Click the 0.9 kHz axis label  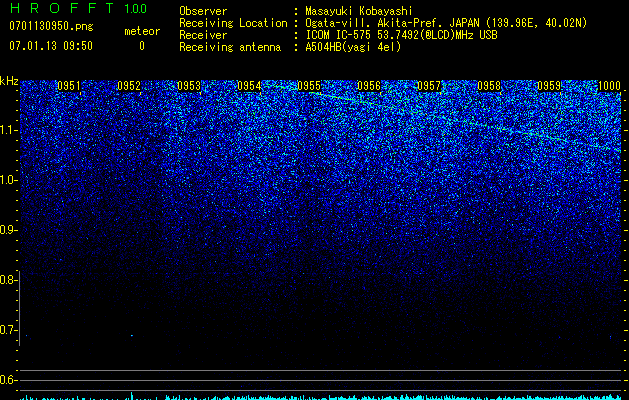tap(9, 230)
